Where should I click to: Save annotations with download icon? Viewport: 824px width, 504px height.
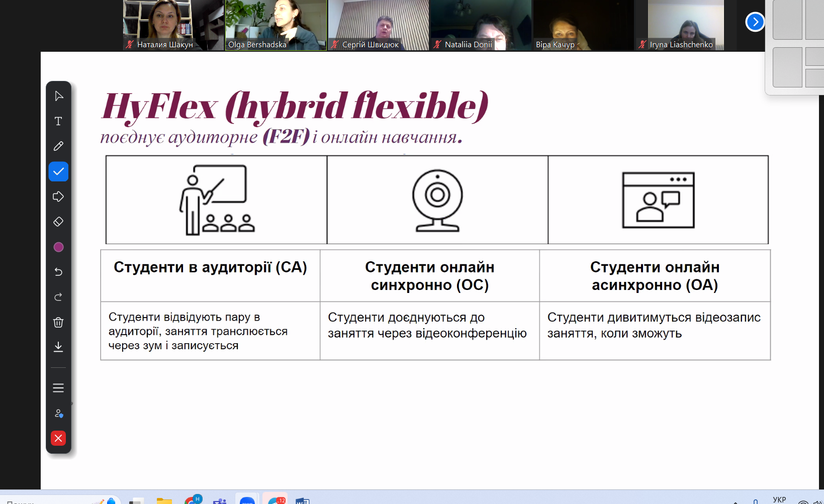tap(58, 347)
